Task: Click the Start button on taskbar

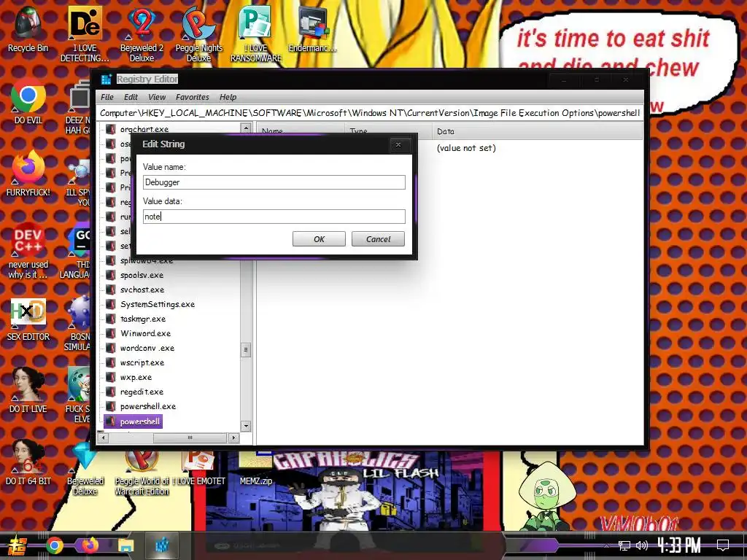Action: [x=17, y=545]
